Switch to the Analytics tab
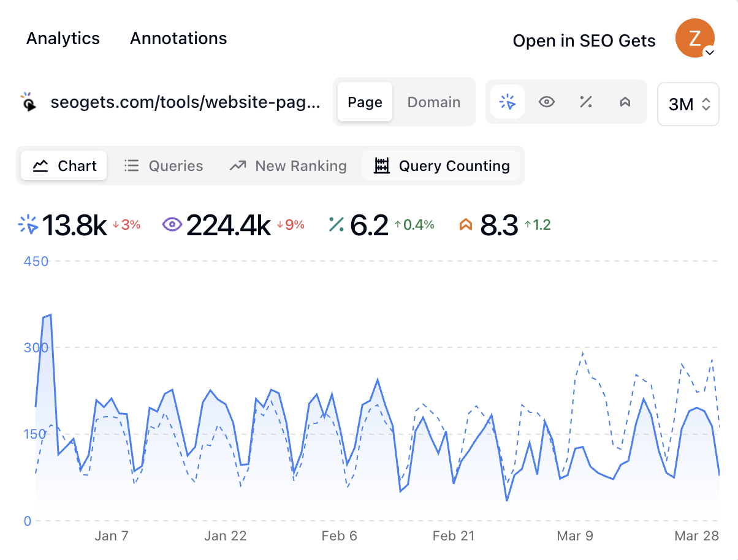Screen dimensions: 738x560 tap(63, 39)
